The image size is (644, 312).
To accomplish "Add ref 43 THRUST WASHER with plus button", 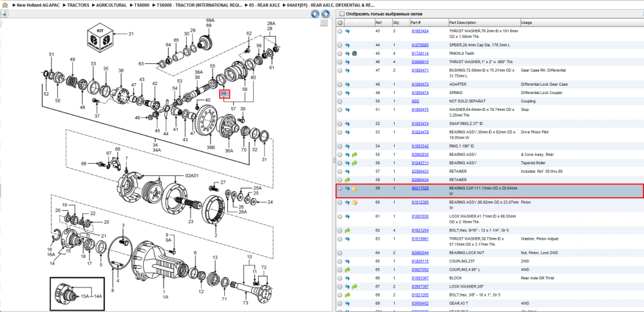I will tap(340, 31).
